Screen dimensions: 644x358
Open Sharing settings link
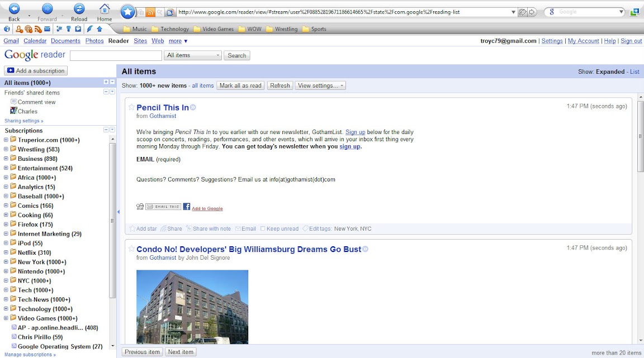tap(24, 121)
